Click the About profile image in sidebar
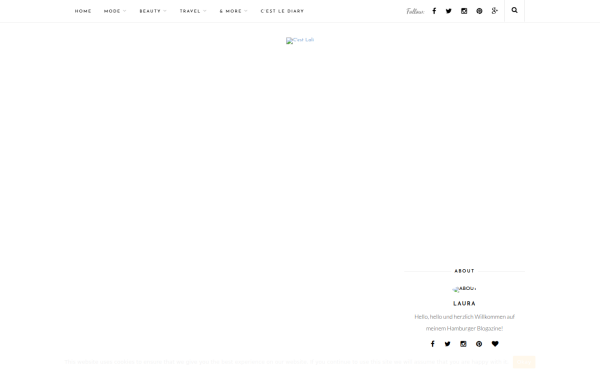600x375 pixels. [464, 289]
